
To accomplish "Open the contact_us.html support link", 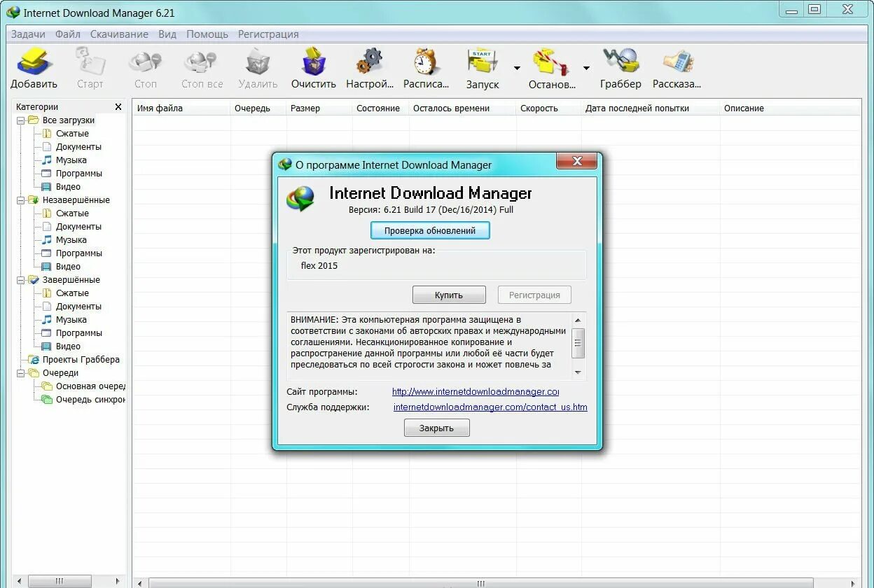I will (x=490, y=407).
